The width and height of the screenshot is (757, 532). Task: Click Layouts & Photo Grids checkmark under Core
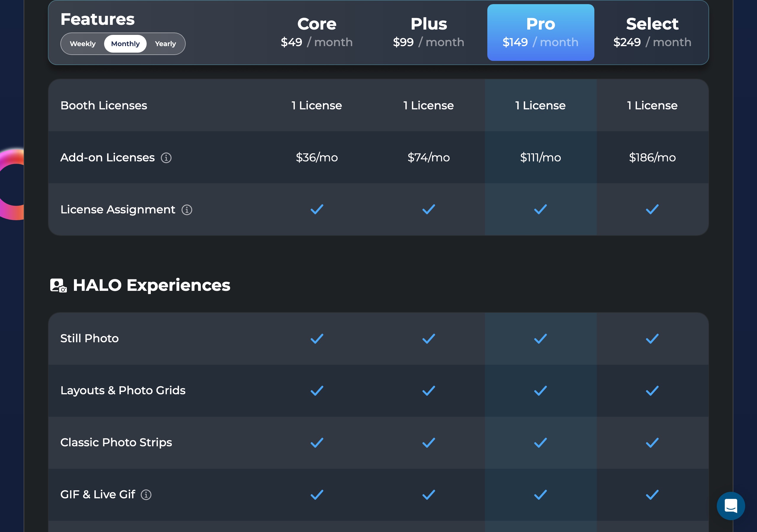317,391
